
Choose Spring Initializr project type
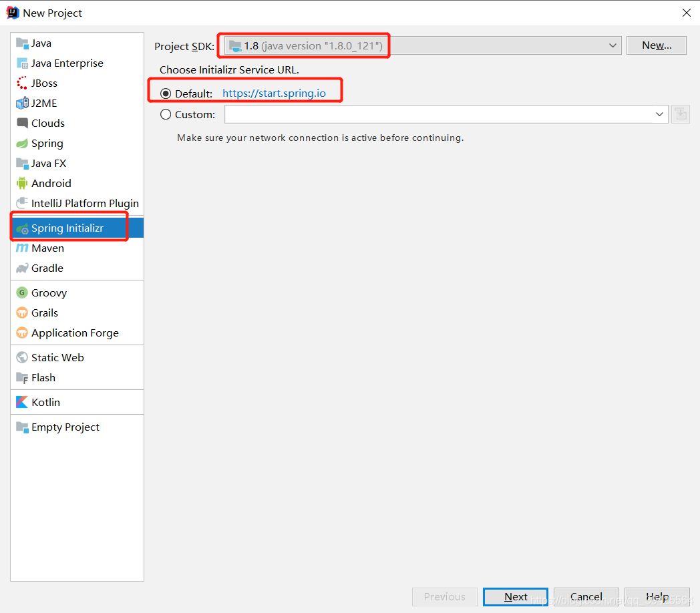(x=77, y=228)
